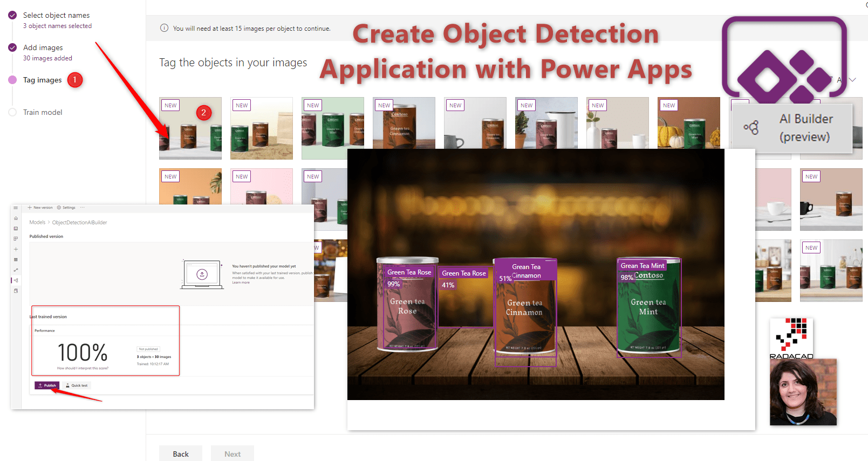Image resolution: width=868 pixels, height=461 pixels.
Task: Click the Back button
Action: click(180, 454)
